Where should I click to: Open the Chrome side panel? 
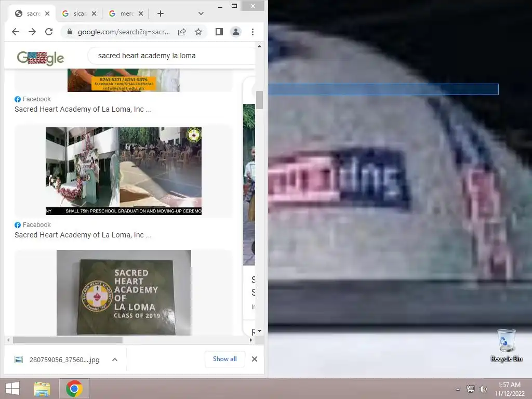coord(219,32)
